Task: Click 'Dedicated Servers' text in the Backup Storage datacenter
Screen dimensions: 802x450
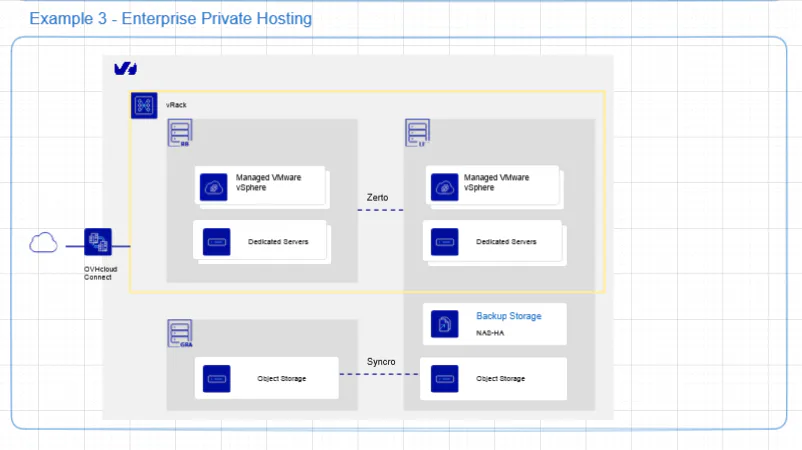Action: (x=506, y=242)
